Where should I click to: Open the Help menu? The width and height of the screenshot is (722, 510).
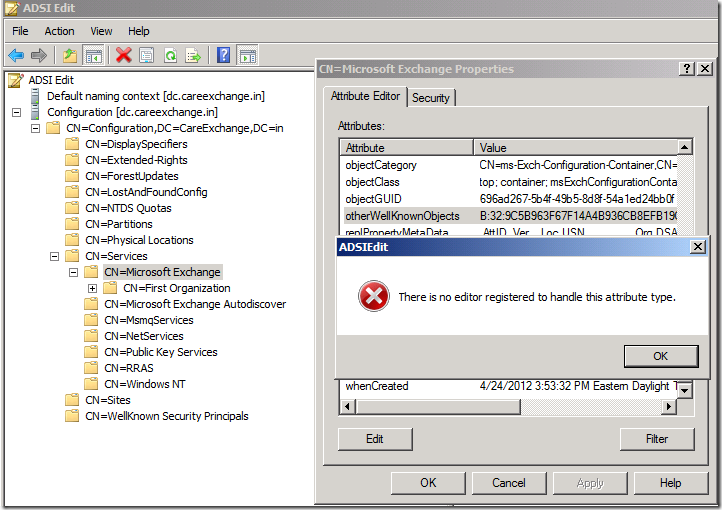point(139,31)
